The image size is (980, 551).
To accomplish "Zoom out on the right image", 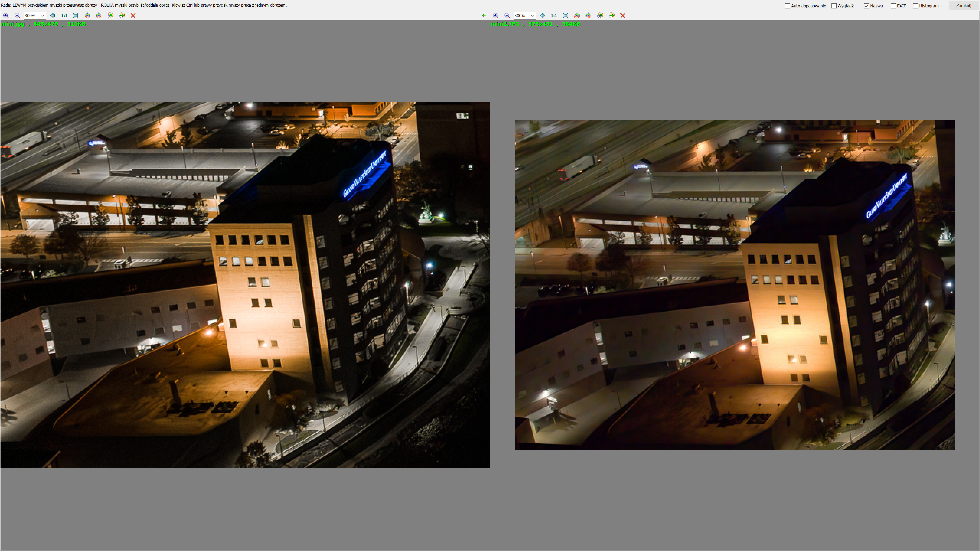I will coord(507,16).
